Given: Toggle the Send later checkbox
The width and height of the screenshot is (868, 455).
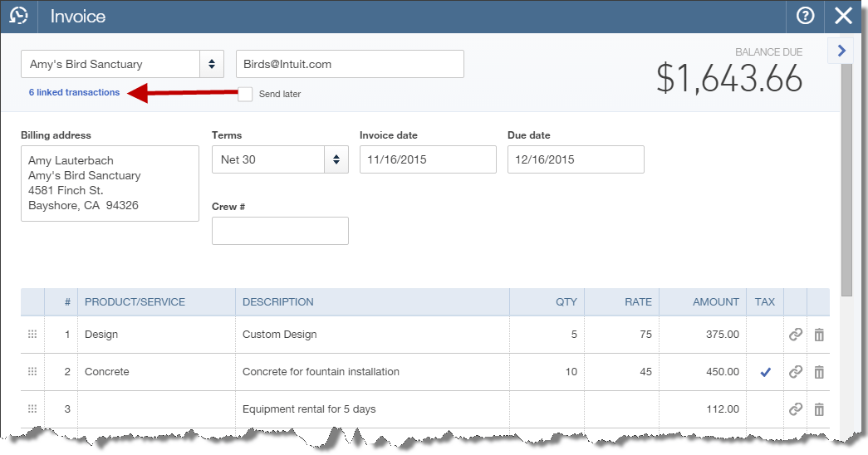Looking at the screenshot, I should point(245,94).
